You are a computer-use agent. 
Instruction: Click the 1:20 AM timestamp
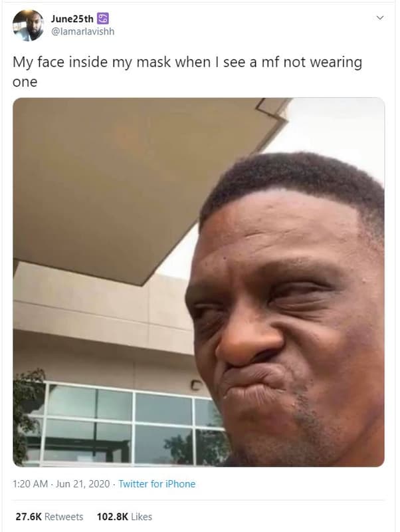[x=30, y=484]
